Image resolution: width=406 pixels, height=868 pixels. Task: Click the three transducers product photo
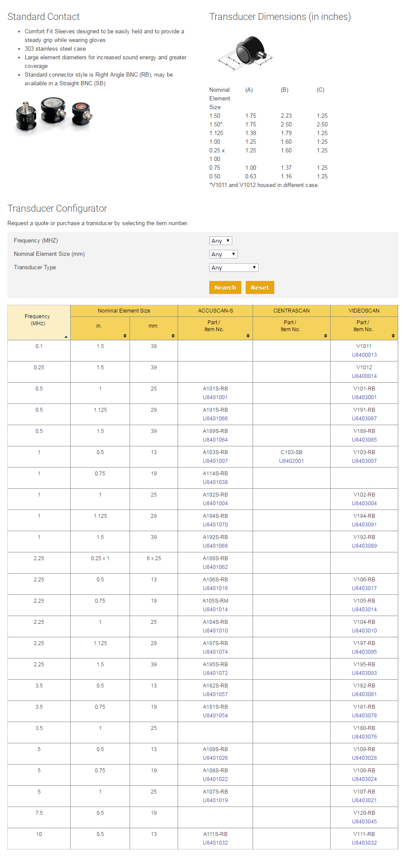pos(54,113)
